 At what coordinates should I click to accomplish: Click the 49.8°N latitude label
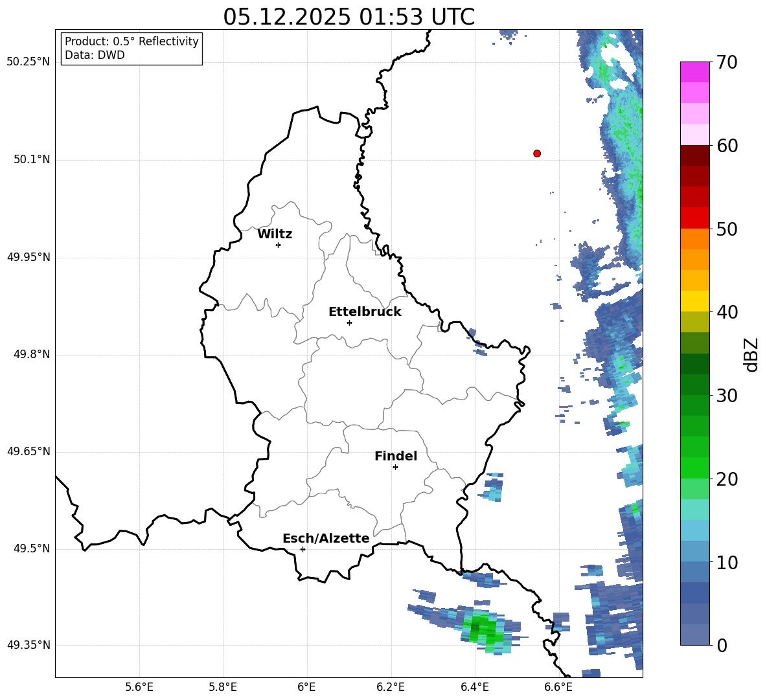(31, 354)
